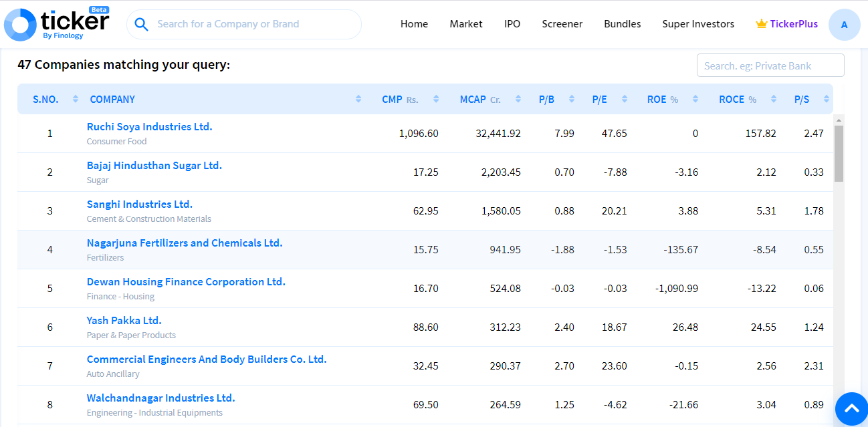Open Yash Pakka Ltd. page

[x=124, y=320]
